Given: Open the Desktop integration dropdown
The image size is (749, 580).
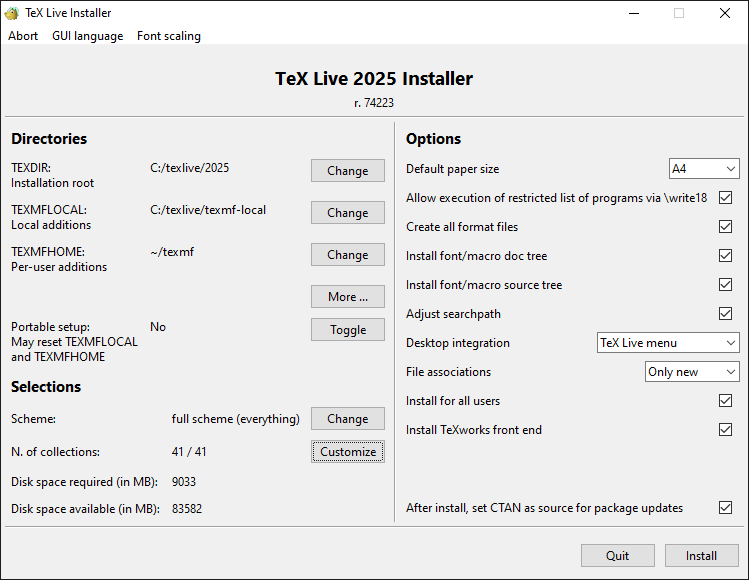Looking at the screenshot, I should [668, 343].
